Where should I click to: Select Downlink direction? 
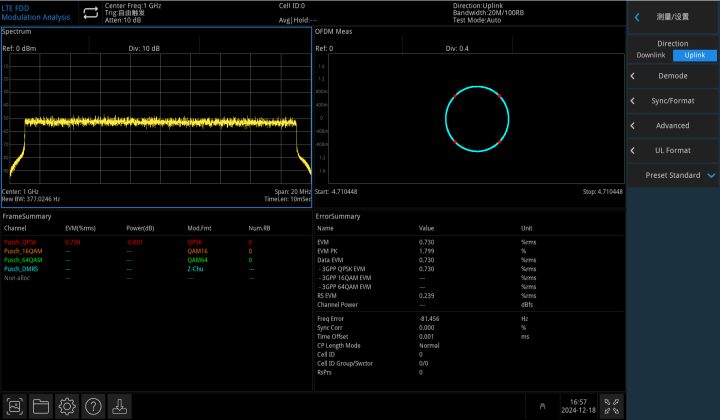[x=651, y=55]
